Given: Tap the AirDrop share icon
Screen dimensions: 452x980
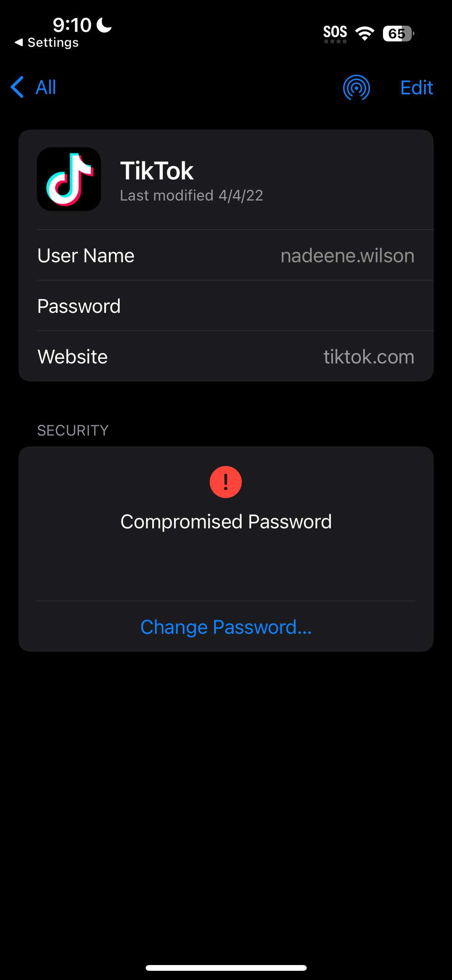Looking at the screenshot, I should click(x=356, y=87).
